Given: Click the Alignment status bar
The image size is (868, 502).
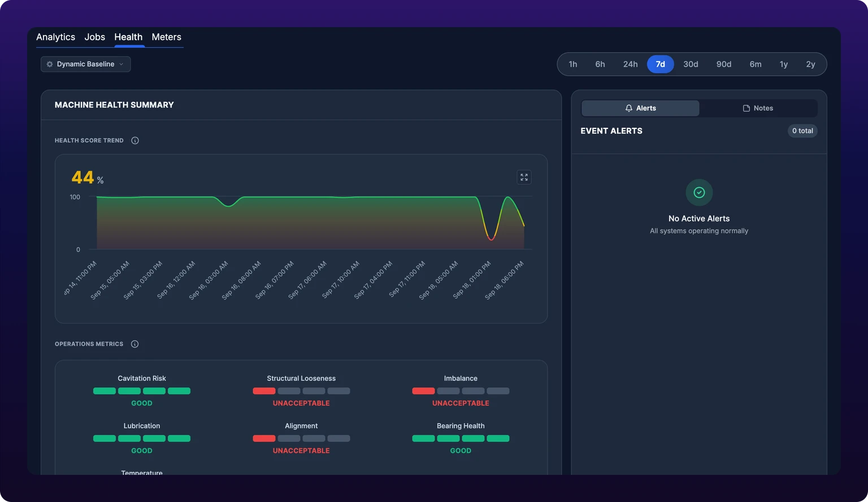Looking at the screenshot, I should click(301, 438).
